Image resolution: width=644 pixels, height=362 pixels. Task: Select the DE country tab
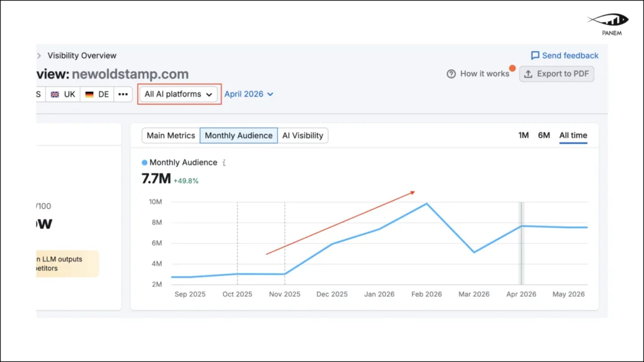97,94
